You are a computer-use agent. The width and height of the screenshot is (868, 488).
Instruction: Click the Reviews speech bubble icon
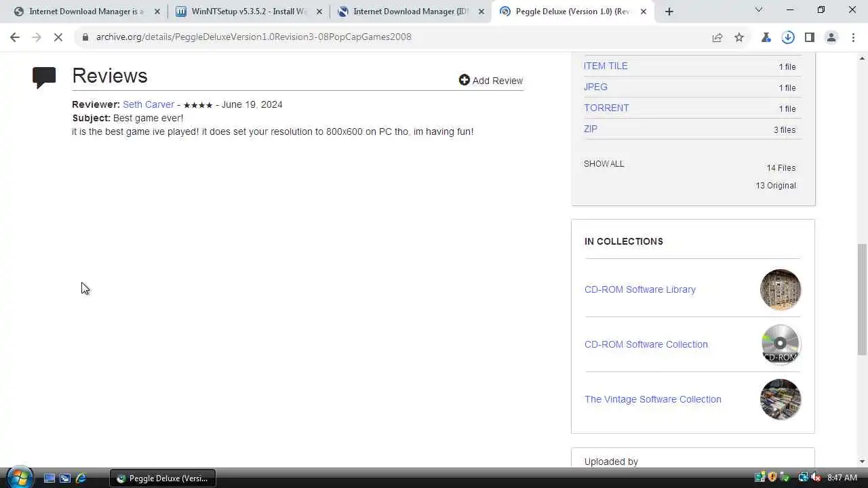tap(44, 77)
